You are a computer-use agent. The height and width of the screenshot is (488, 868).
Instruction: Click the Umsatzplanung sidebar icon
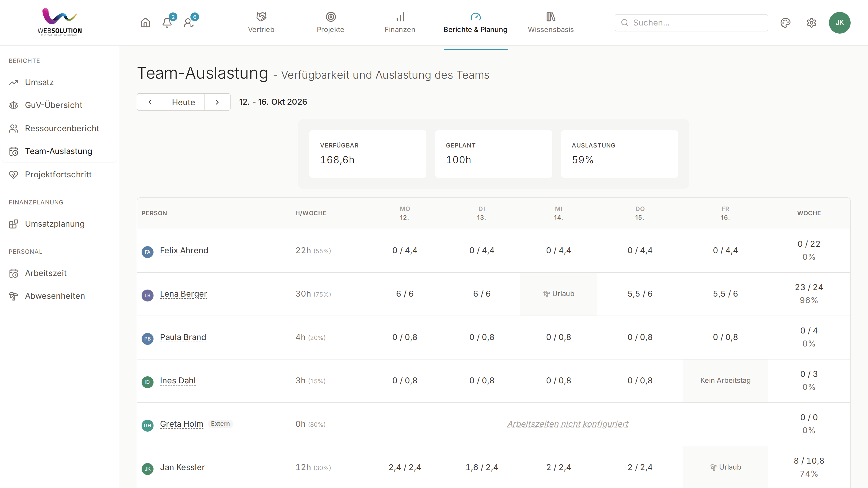point(14,224)
